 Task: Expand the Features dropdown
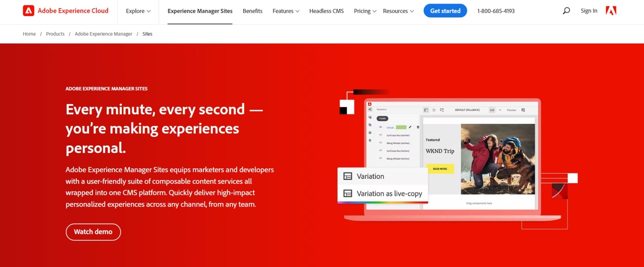click(286, 11)
